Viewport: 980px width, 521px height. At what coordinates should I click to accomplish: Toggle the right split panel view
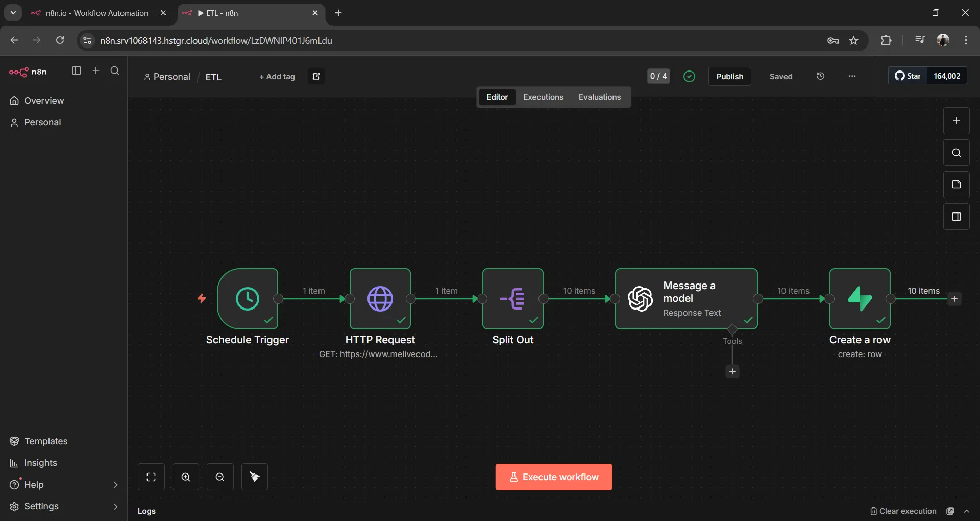coord(956,217)
